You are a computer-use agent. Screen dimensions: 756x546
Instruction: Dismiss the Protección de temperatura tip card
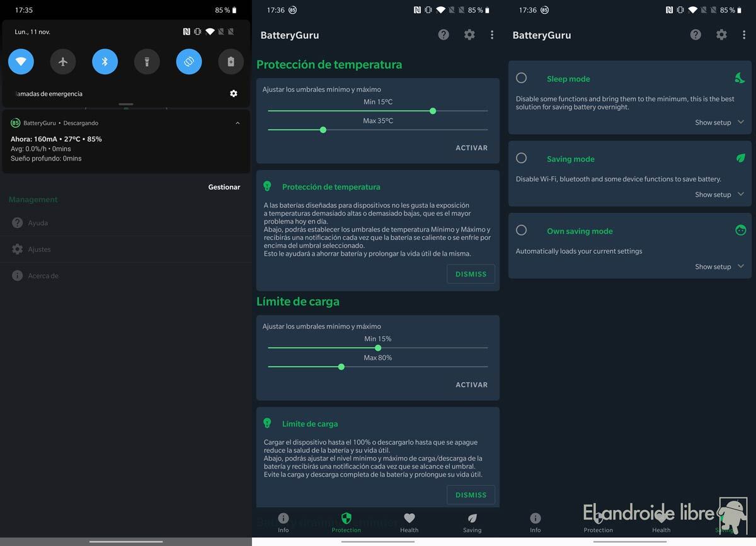coord(471,274)
